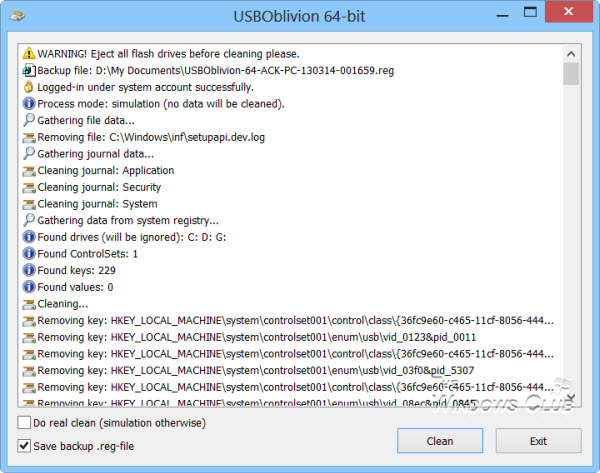Select the "Removing key" line ending vid_03f0&pid_5307

(x=256, y=370)
